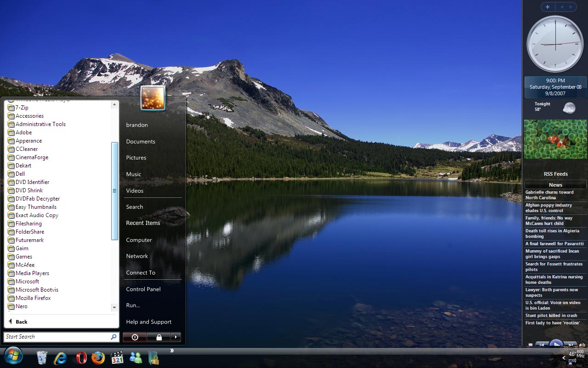The image size is (588, 368).
Task: Click scroll up arrow in programs list
Action: tap(114, 104)
